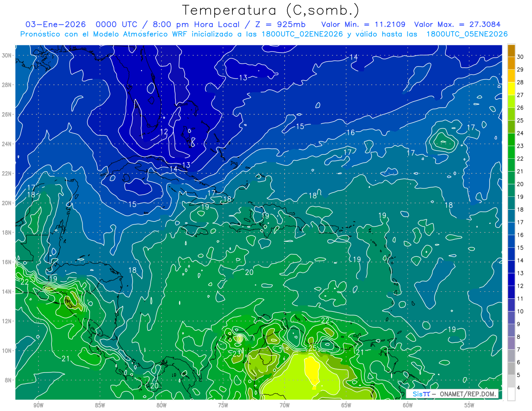Select the '20N' latitude axis label

pyautogui.click(x=7, y=203)
